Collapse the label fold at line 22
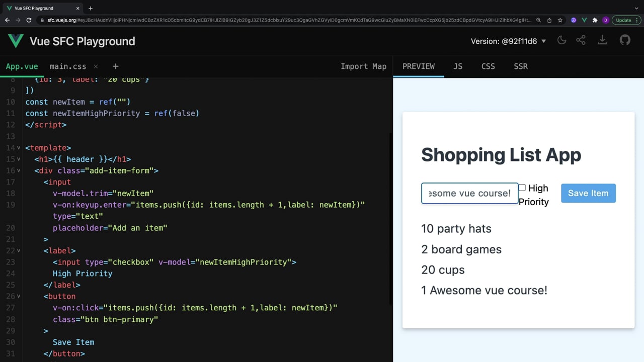This screenshot has width=644, height=362. [19, 250]
